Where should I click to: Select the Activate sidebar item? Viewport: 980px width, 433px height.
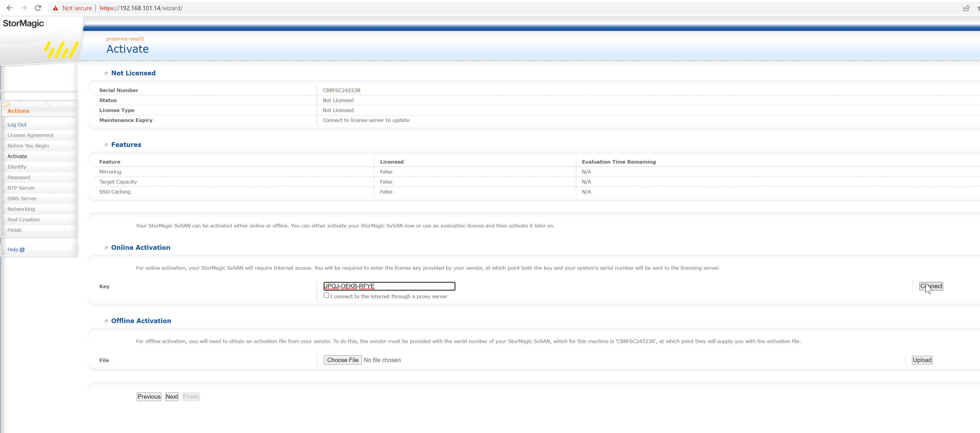pos(17,156)
